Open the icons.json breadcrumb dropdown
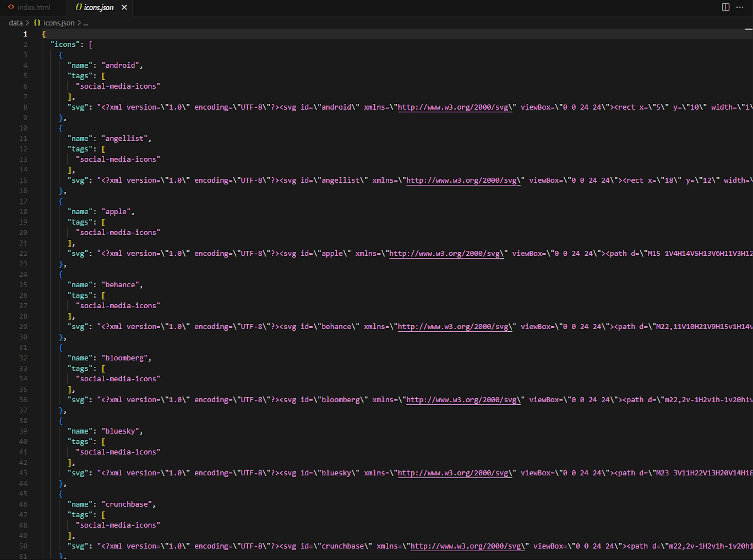 point(58,23)
